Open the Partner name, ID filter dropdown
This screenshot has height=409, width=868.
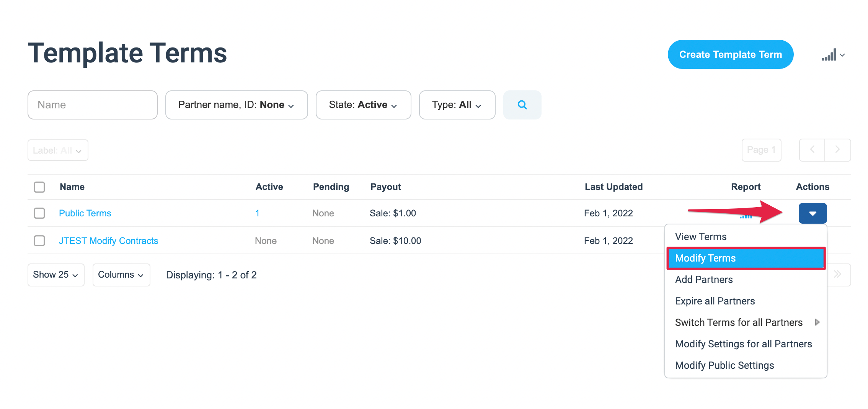coord(237,105)
